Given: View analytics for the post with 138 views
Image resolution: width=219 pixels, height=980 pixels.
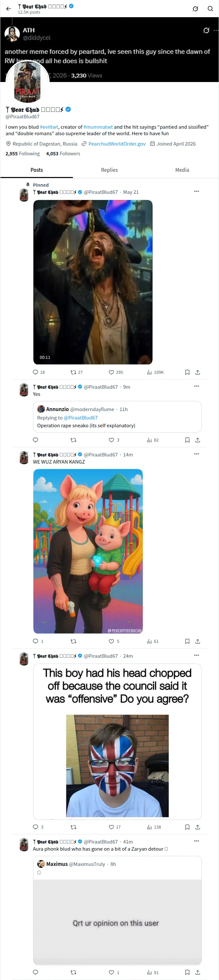Looking at the screenshot, I should (154, 827).
